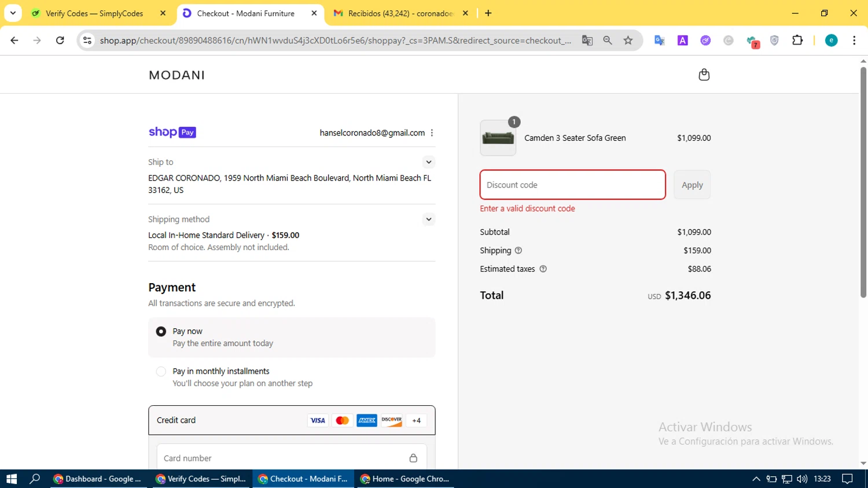The height and width of the screenshot is (488, 868).
Task: Select Pay in monthly installments option
Action: [161, 372]
